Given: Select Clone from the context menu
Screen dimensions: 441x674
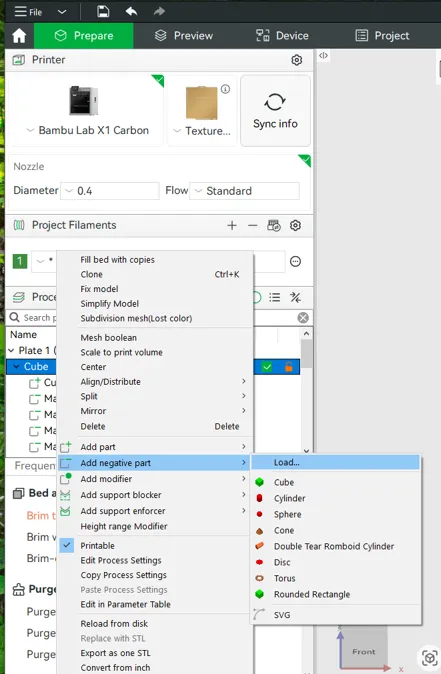Looking at the screenshot, I should tap(156, 274).
